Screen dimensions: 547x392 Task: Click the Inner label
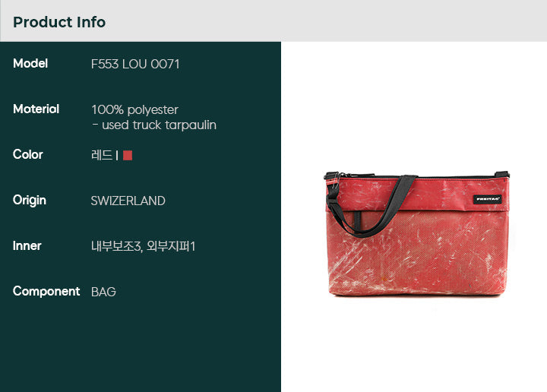coord(27,245)
